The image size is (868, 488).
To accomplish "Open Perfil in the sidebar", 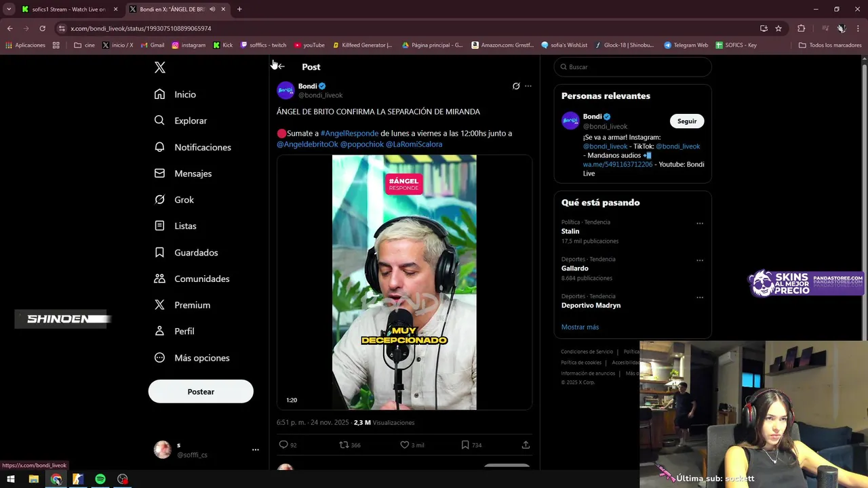I will (x=174, y=331).
